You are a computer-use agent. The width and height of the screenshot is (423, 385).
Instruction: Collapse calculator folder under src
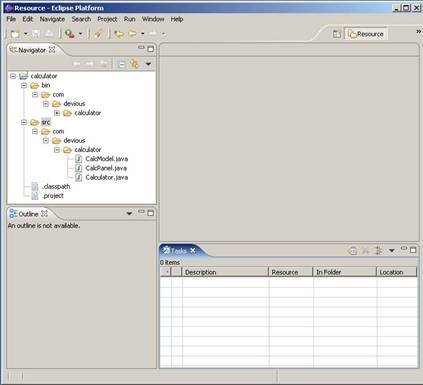[57, 150]
